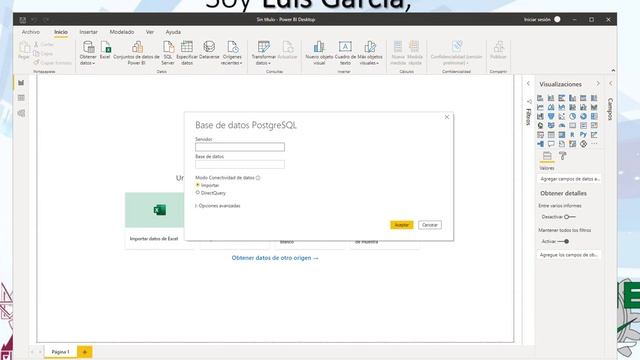640x360 pixels.
Task: Toggle the Activar switch for Mantener filtros
Action: (x=563, y=241)
